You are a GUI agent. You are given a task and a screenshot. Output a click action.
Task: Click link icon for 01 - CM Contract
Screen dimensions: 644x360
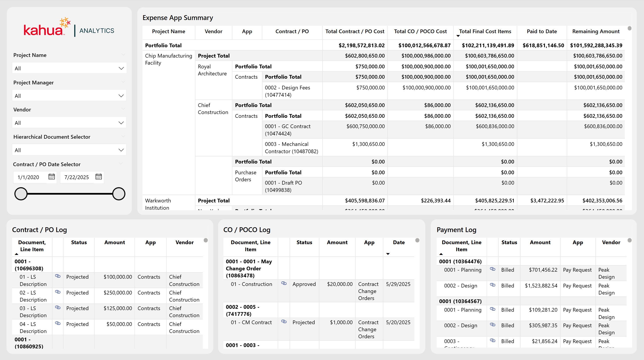pyautogui.click(x=284, y=322)
